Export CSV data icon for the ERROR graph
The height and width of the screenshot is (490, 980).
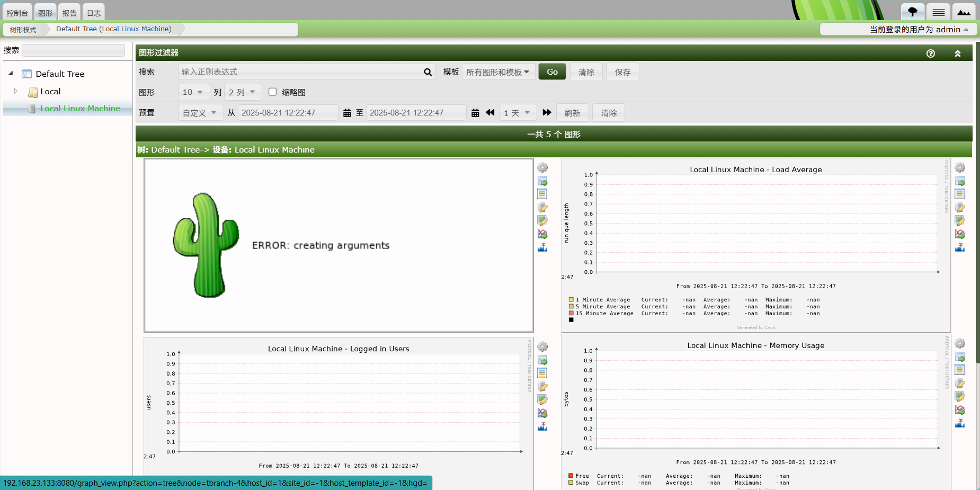click(x=542, y=181)
